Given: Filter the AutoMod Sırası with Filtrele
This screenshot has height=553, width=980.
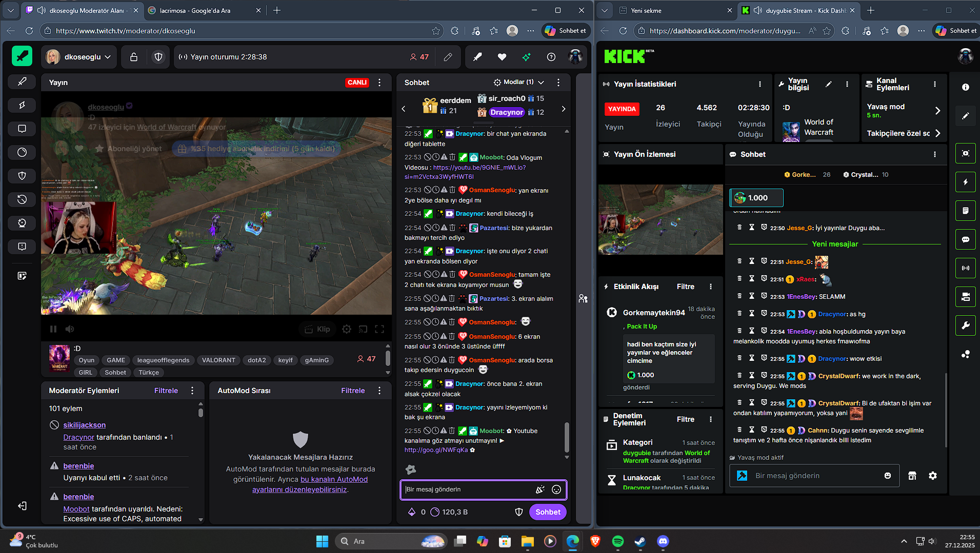Looking at the screenshot, I should click(353, 391).
